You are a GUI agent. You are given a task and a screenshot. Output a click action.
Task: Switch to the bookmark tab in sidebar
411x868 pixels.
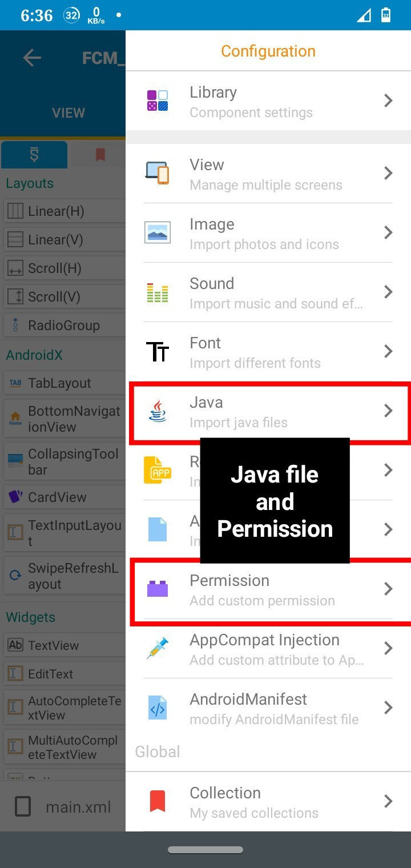tap(100, 154)
